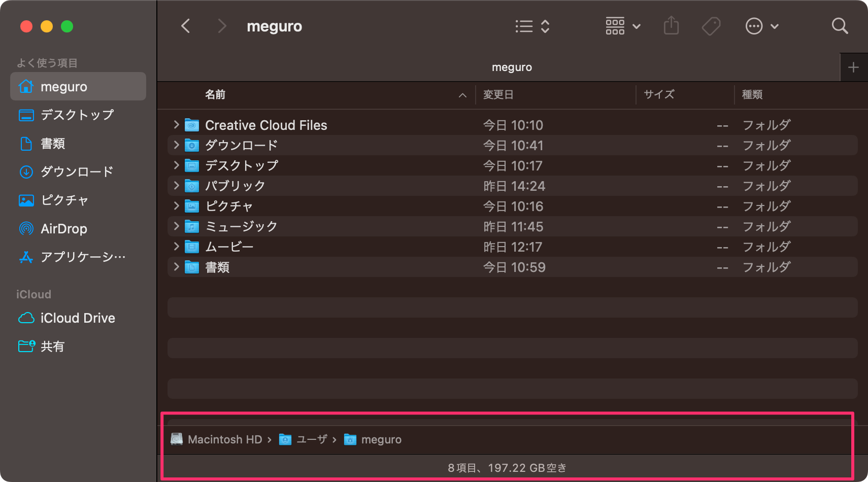Select the 共有 shared folder in sidebar
This screenshot has height=482, width=868.
pyautogui.click(x=52, y=347)
